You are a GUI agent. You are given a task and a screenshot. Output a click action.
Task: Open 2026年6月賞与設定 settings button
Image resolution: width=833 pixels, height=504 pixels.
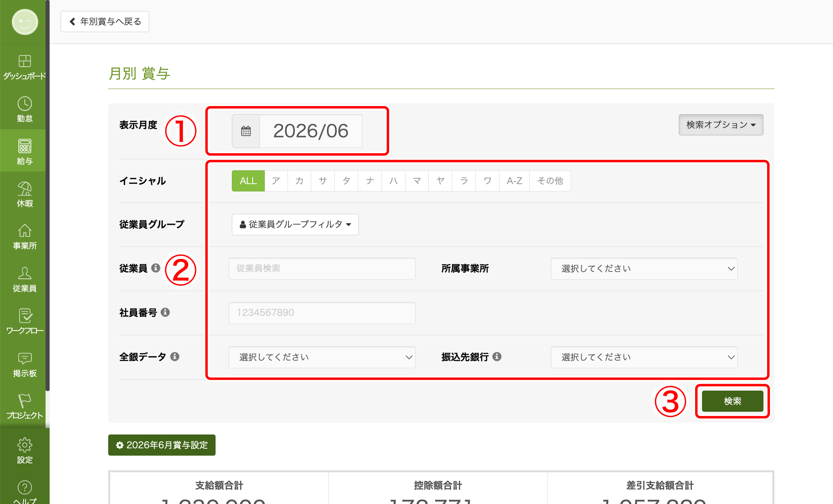pyautogui.click(x=162, y=445)
